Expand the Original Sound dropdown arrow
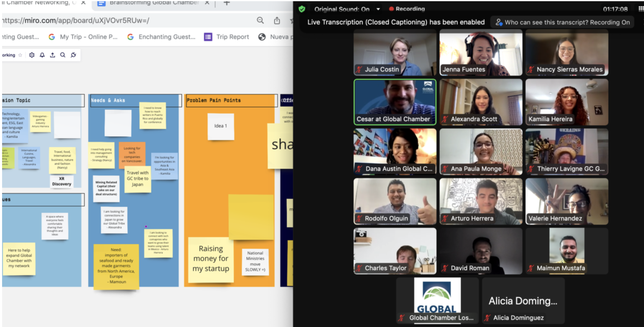The width and height of the screenshot is (644, 327). tap(378, 9)
